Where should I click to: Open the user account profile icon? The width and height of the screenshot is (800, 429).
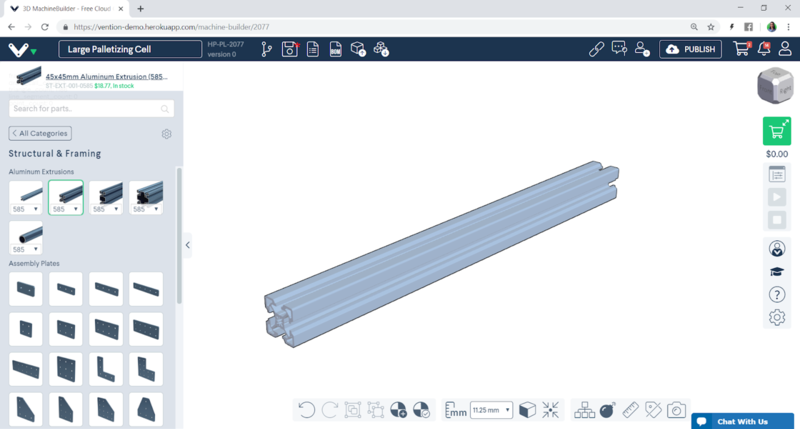785,49
